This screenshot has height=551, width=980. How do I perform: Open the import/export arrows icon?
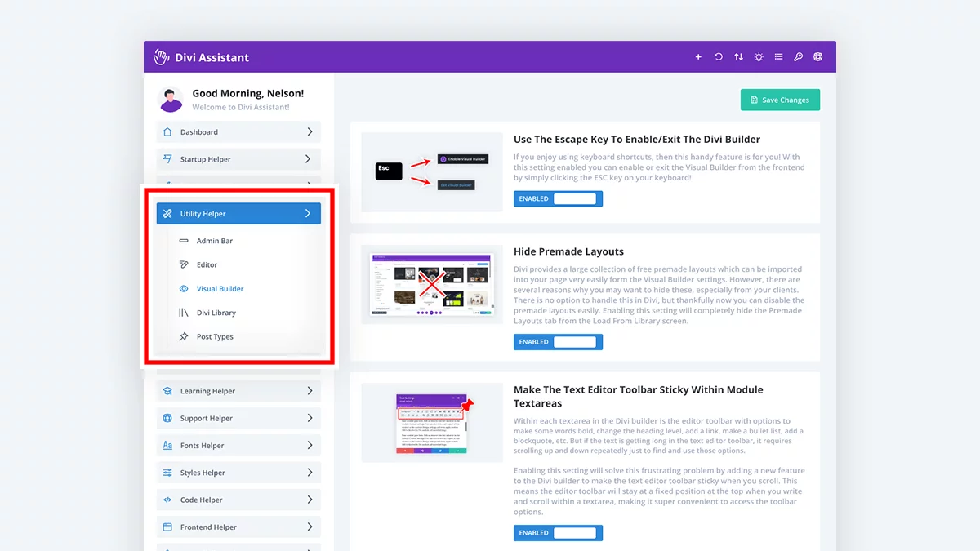[x=738, y=57]
